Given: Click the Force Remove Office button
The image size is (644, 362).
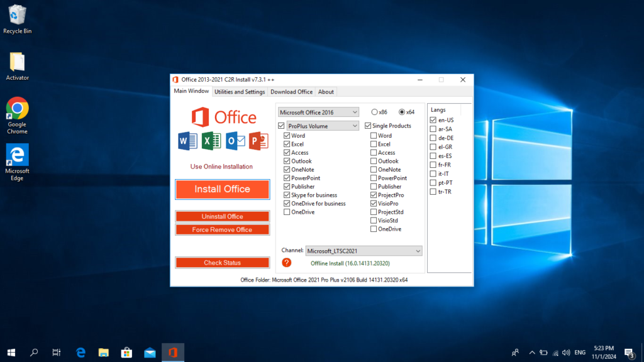Looking at the screenshot, I should pyautogui.click(x=222, y=229).
